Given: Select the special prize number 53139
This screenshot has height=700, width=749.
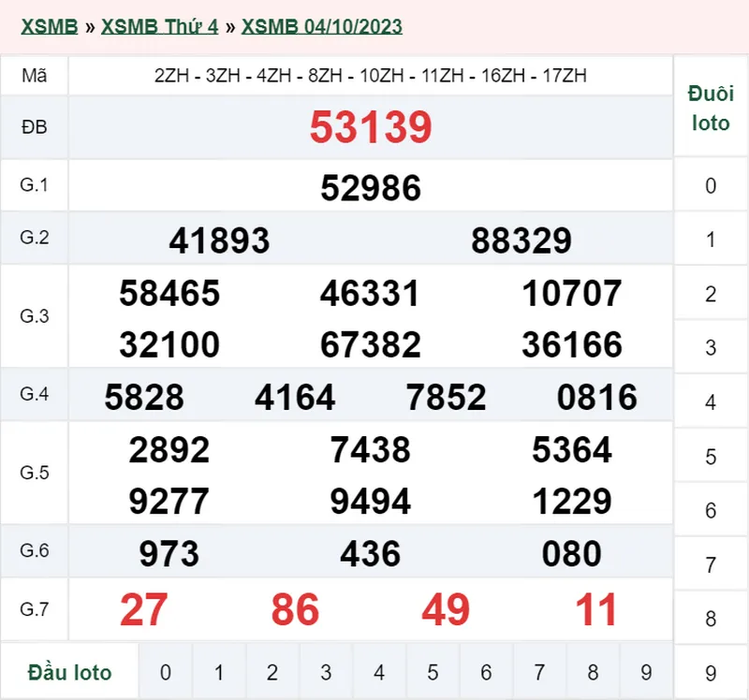Looking at the screenshot, I should point(369,128).
